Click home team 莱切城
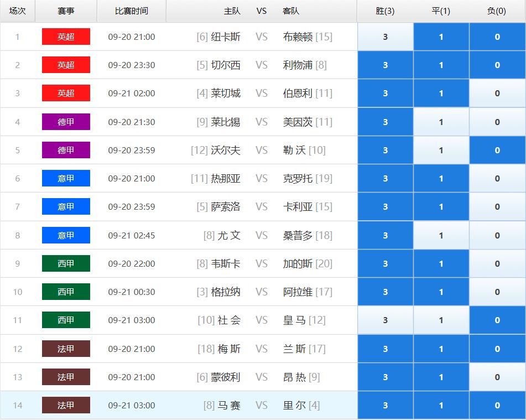 pos(226,93)
